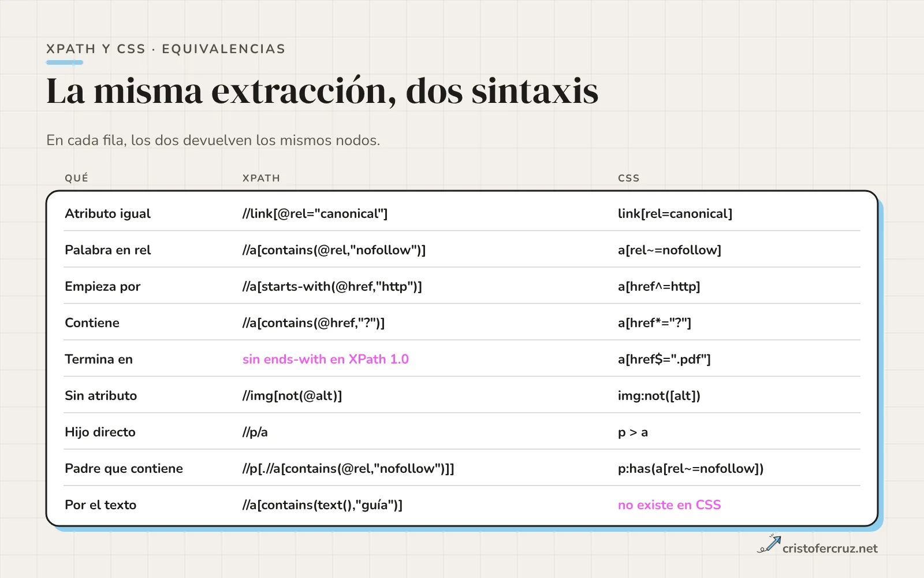The height and width of the screenshot is (578, 924).
Task: Select the 'Por el texto' row label
Action: pyautogui.click(x=100, y=505)
